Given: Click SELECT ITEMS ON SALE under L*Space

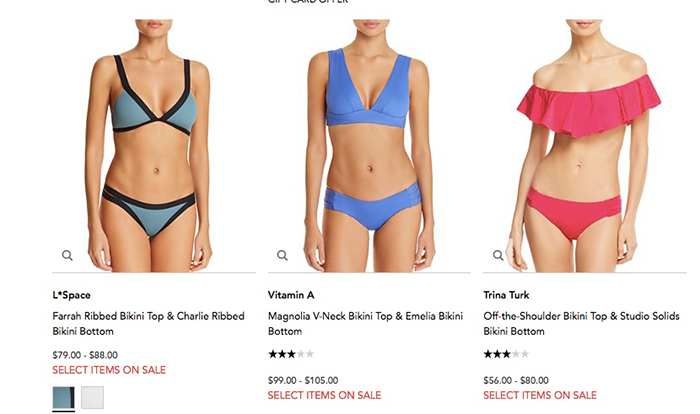Looking at the screenshot, I should 109,370.
